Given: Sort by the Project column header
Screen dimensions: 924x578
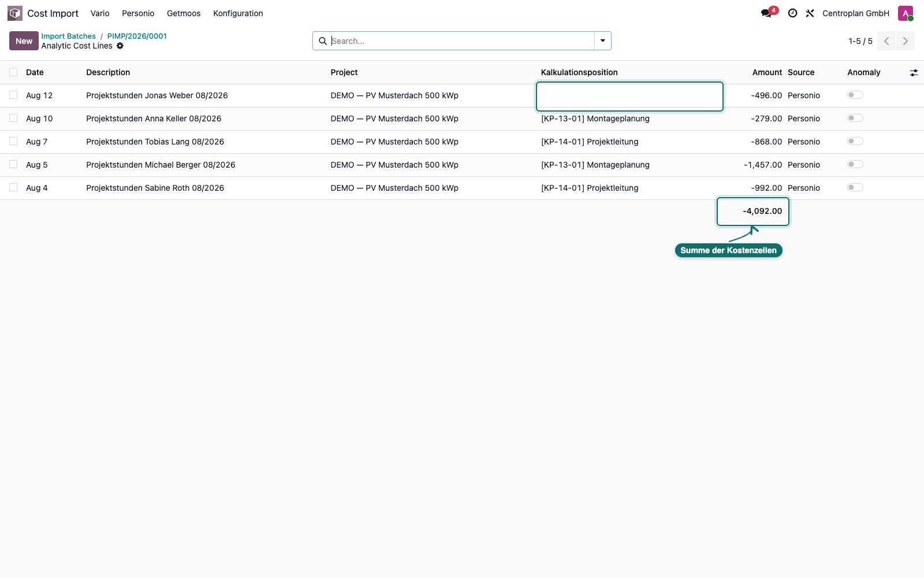Looking at the screenshot, I should (344, 72).
